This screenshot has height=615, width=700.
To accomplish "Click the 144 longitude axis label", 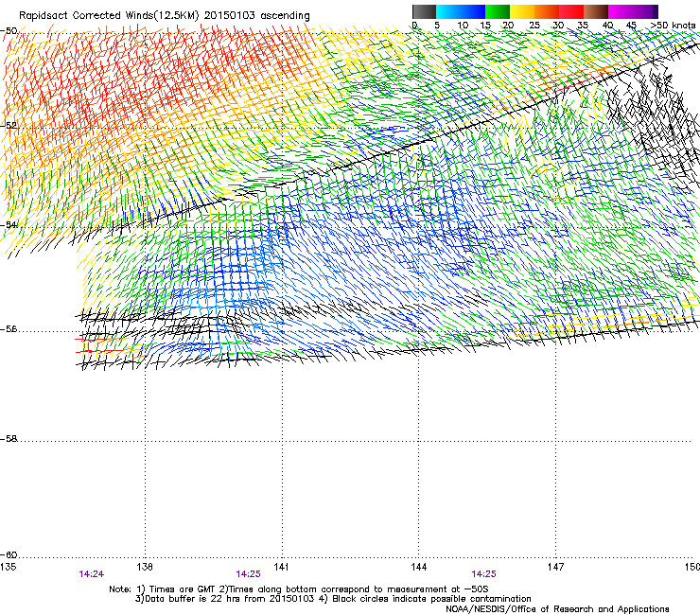I will coord(419,567).
